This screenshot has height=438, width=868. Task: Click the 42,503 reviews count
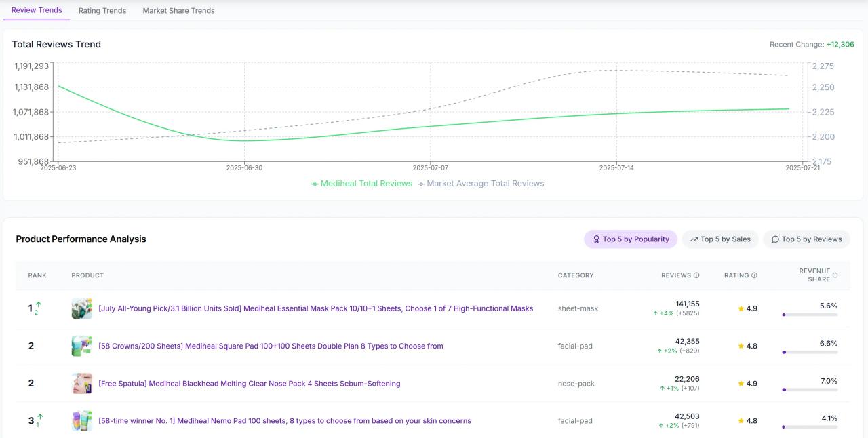coord(687,416)
